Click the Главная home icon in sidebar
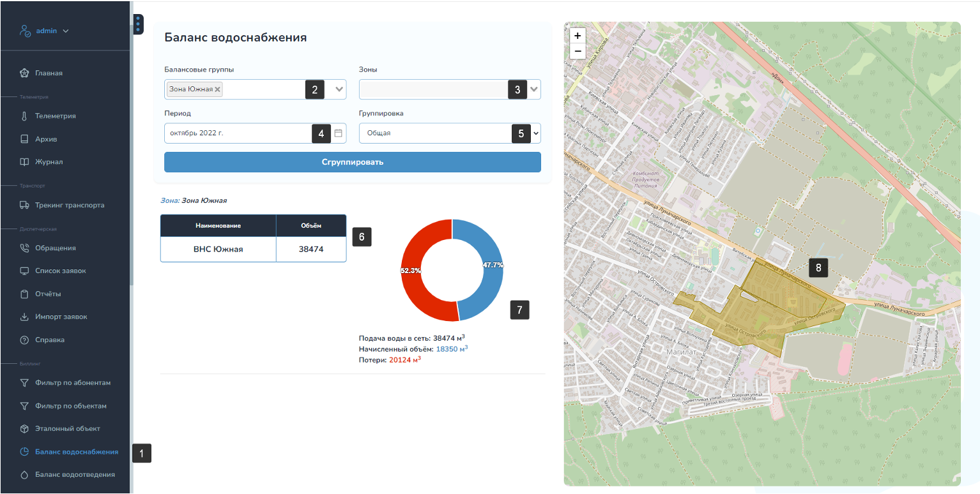This screenshot has width=980, height=494. click(x=24, y=73)
